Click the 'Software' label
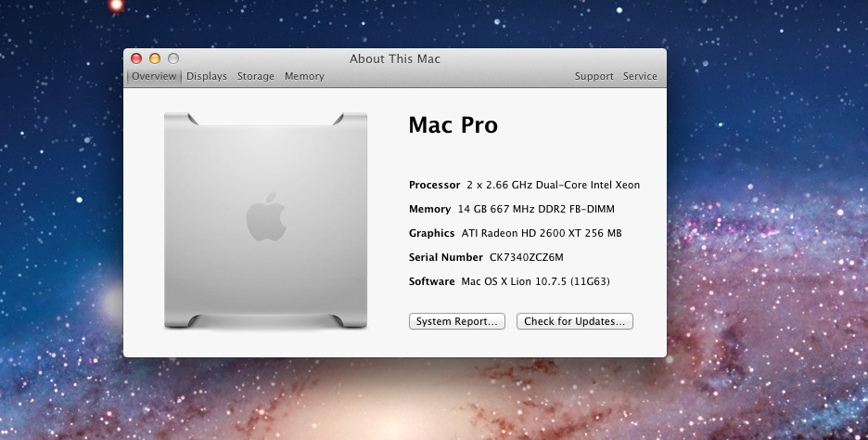This screenshot has height=440, width=868. click(432, 281)
